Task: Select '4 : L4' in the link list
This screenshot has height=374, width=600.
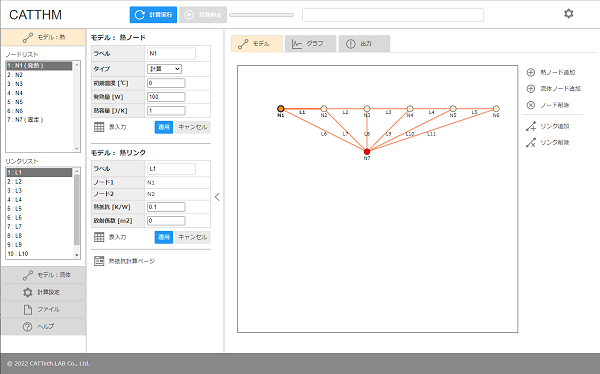Action: [x=39, y=200]
